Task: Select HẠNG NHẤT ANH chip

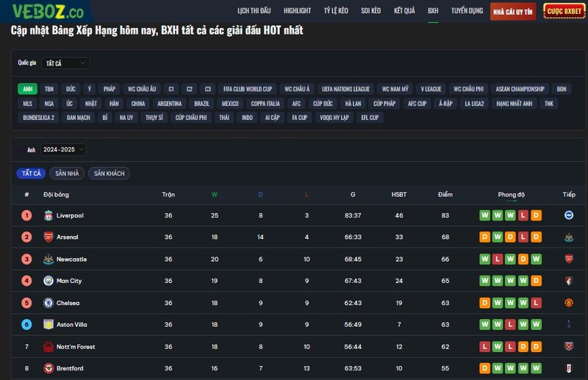Action: click(514, 104)
